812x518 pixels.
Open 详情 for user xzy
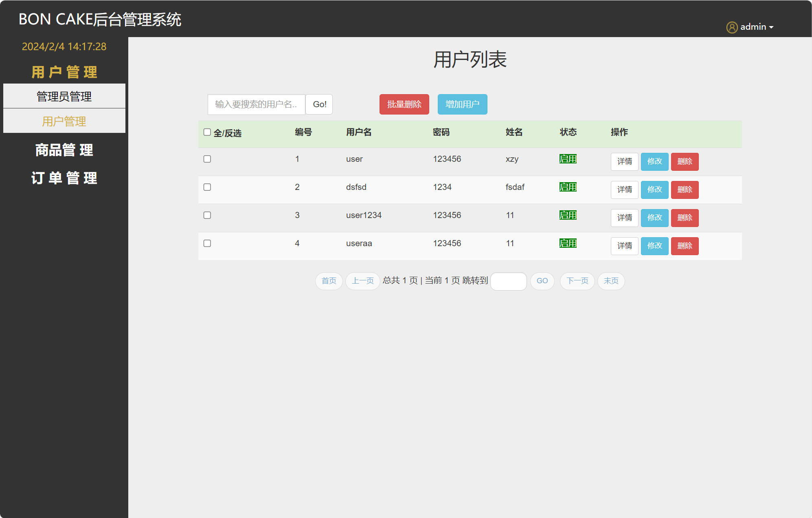624,162
